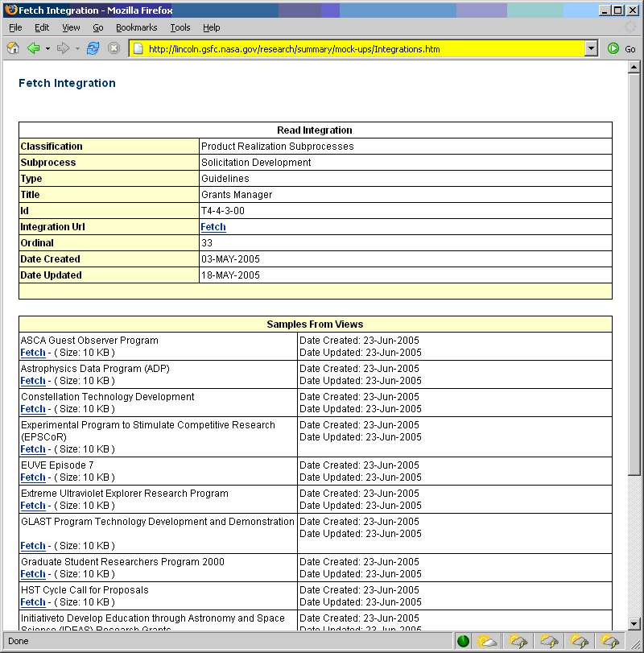Image resolution: width=644 pixels, height=653 pixels.
Task: Click the scrollbar up arrow
Action: (x=634, y=67)
